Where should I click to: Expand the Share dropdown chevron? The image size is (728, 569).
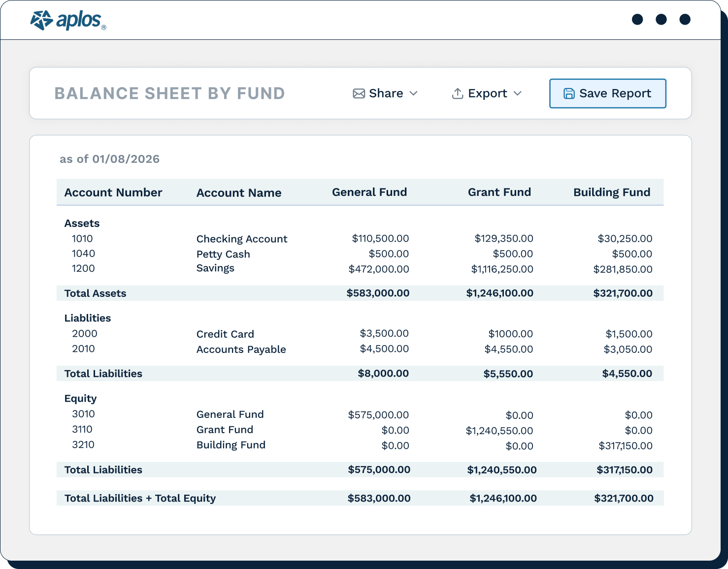pyautogui.click(x=414, y=94)
